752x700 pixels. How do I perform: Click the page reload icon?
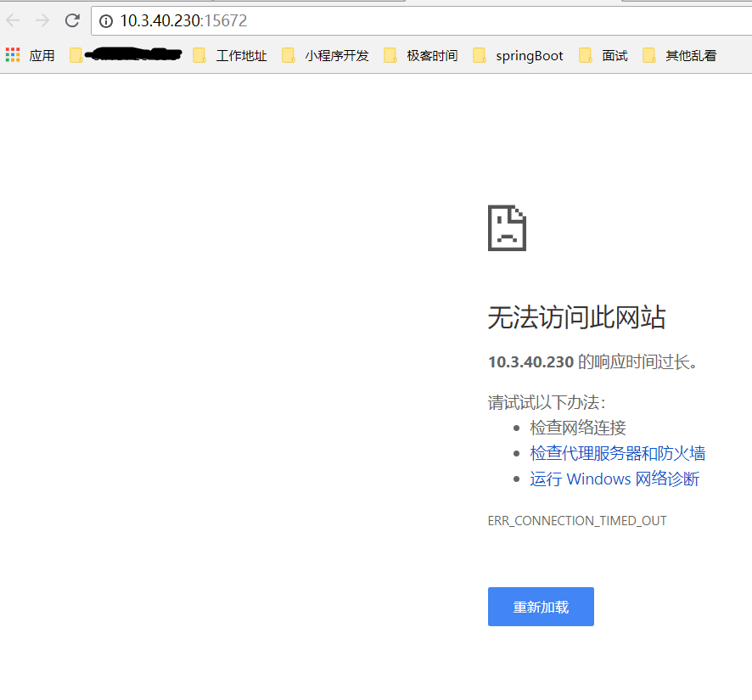[71, 20]
